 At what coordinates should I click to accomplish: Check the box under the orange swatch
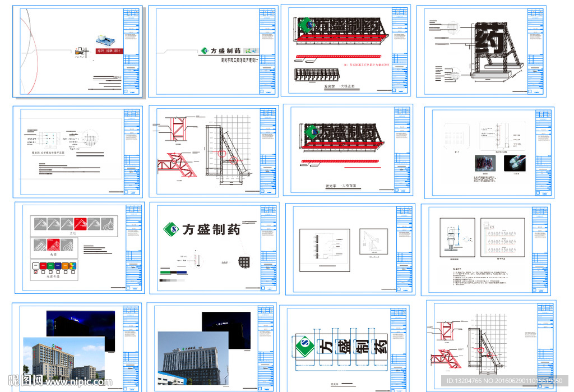coord(66,272)
